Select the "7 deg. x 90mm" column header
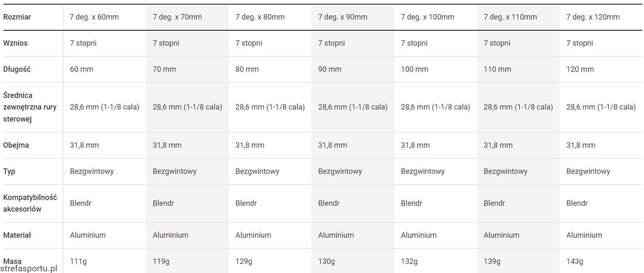The height and width of the screenshot is (273, 644). 343,17
